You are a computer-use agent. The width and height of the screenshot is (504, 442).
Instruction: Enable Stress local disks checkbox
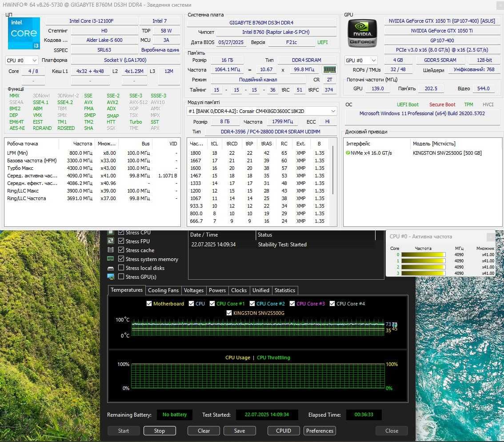121,268
